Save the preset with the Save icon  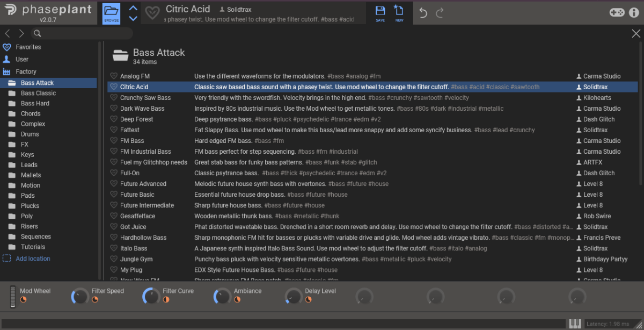pyautogui.click(x=380, y=13)
